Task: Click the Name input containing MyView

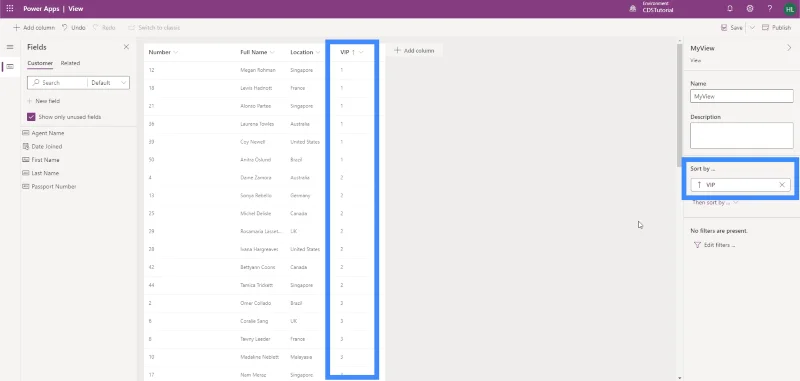Action: pyautogui.click(x=742, y=96)
